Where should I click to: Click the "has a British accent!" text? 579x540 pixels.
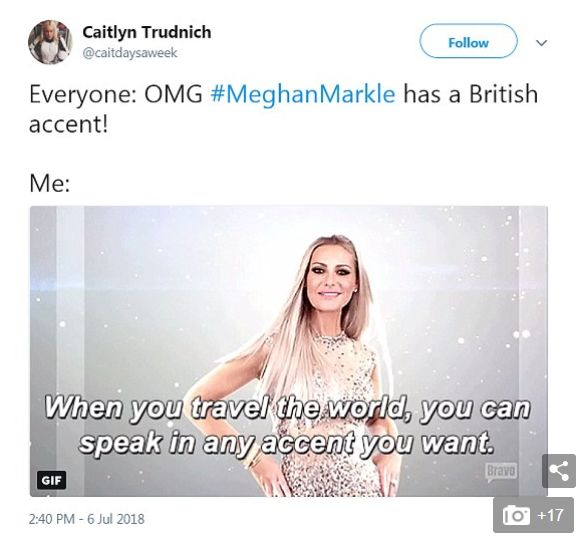coord(283,109)
